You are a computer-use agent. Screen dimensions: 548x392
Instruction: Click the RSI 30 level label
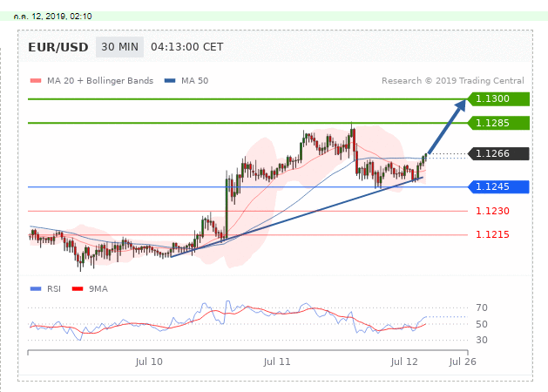pyautogui.click(x=482, y=340)
